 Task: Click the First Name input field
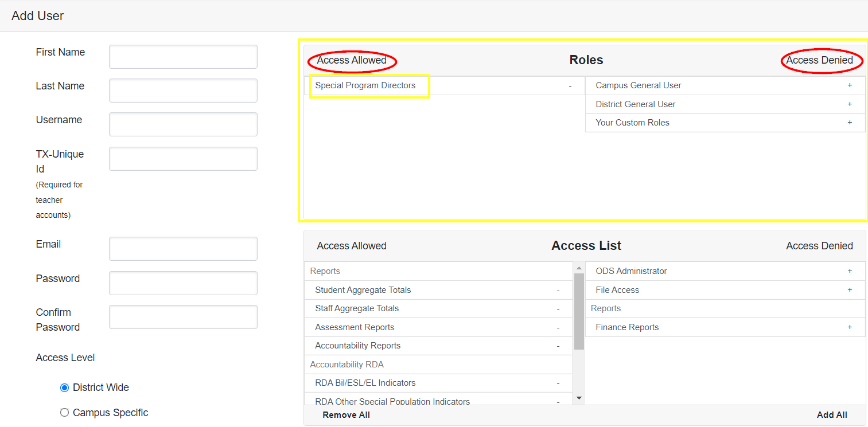(182, 57)
